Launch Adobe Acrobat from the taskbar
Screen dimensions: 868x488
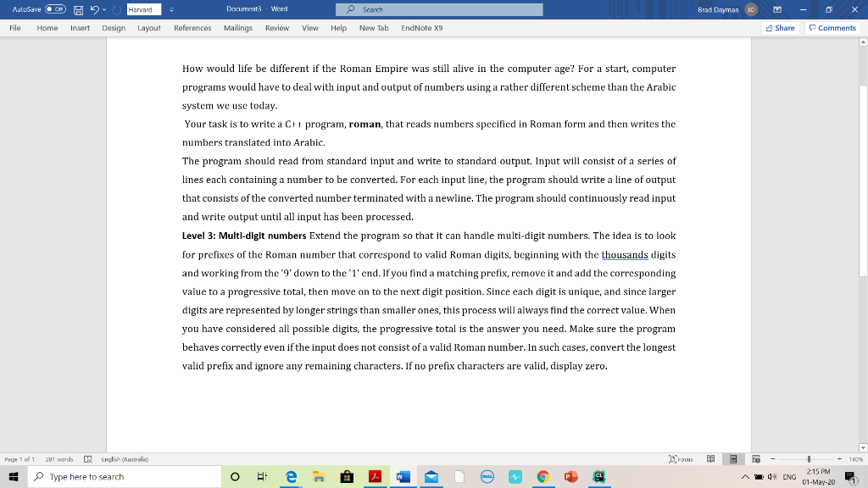tap(376, 476)
